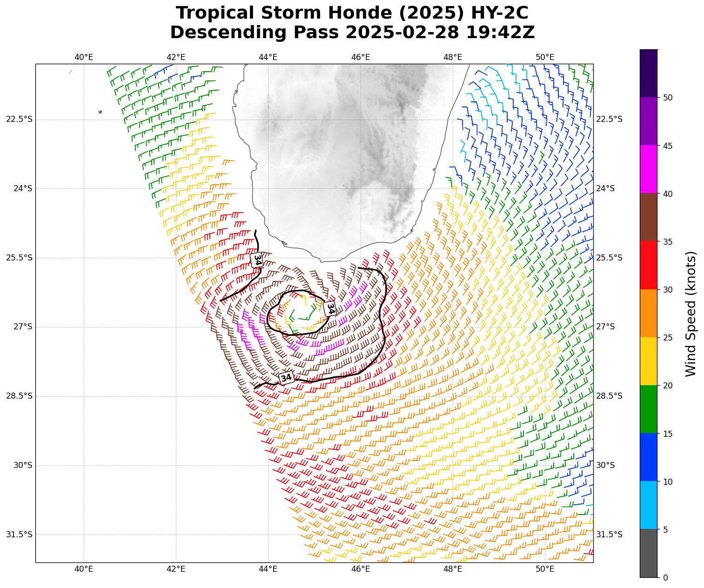This screenshot has height=588, width=704.
Task: Click the "Wind Speed (knots)" colorbar label
Action: [691, 314]
